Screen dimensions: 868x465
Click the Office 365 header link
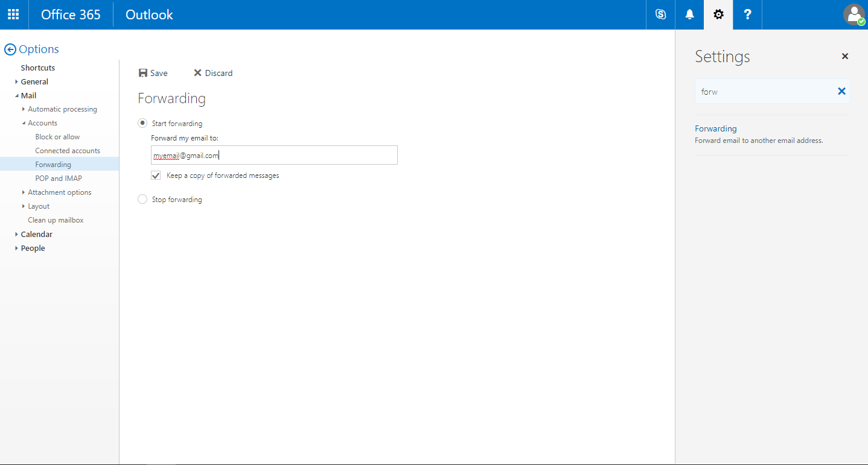tap(71, 14)
